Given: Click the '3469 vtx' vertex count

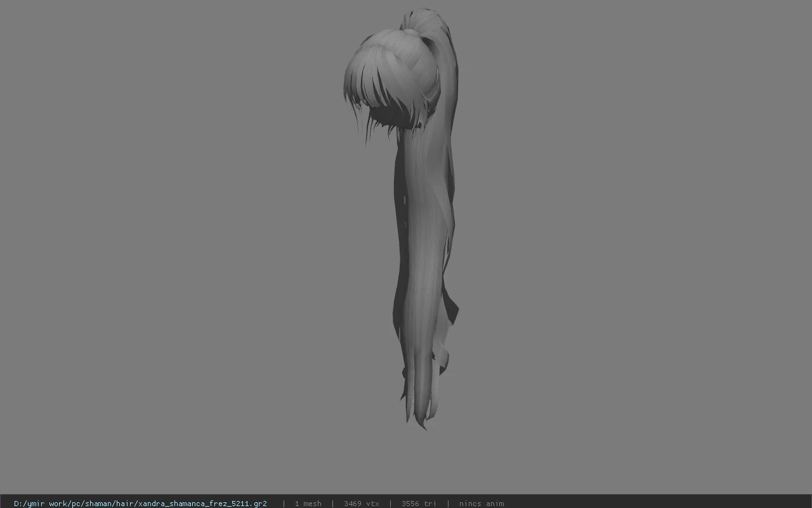Looking at the screenshot, I should tap(362, 504).
